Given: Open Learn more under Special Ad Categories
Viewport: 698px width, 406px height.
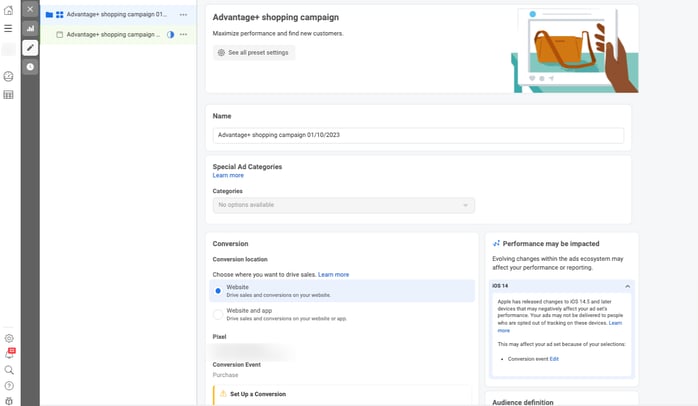Looking at the screenshot, I should coord(228,175).
